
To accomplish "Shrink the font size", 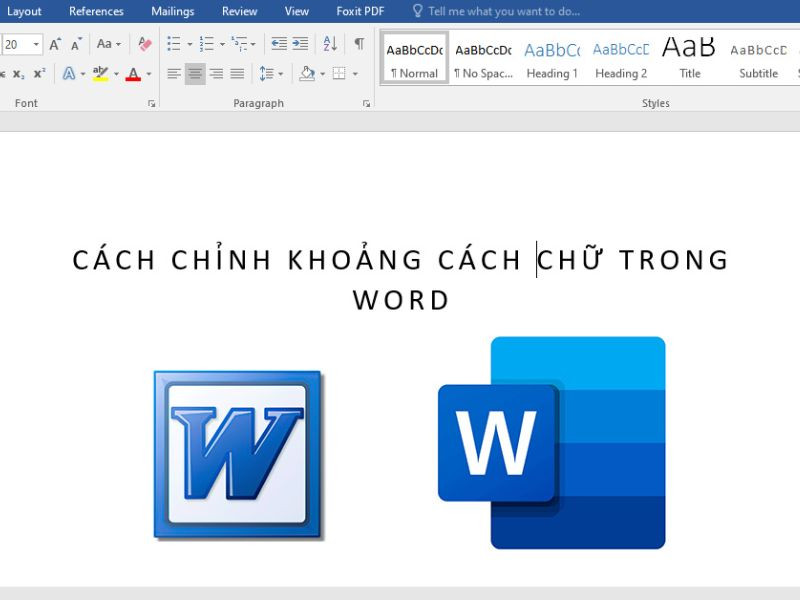I will coord(77,44).
